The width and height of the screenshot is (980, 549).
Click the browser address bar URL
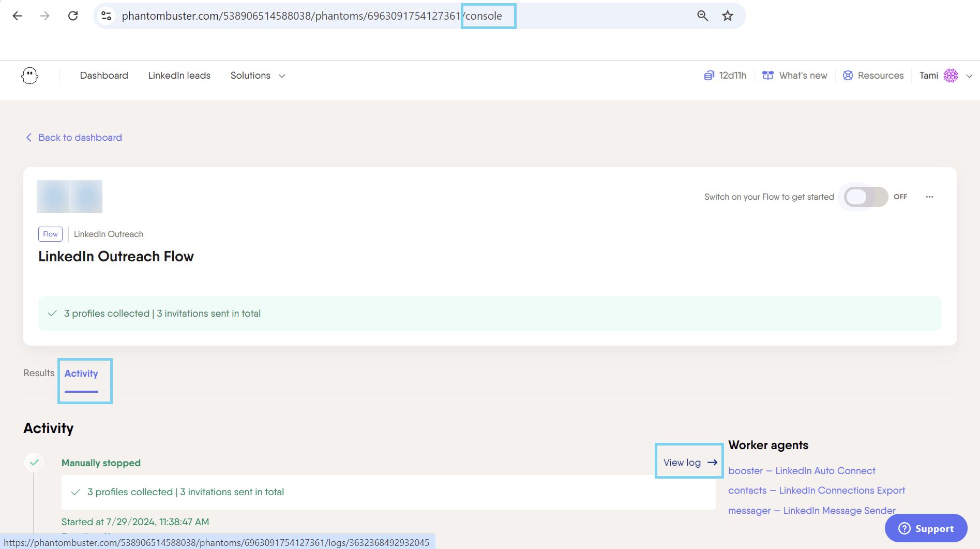[x=312, y=16]
